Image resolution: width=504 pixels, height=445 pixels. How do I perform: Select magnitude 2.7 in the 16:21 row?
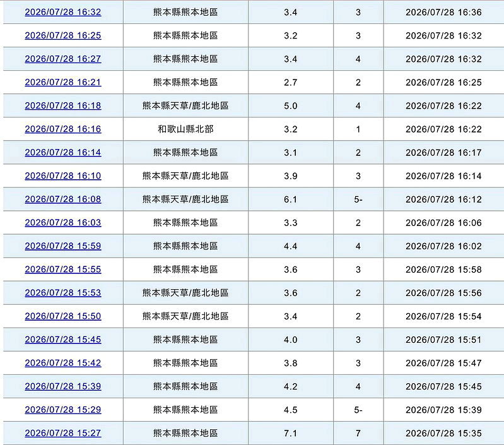click(291, 82)
